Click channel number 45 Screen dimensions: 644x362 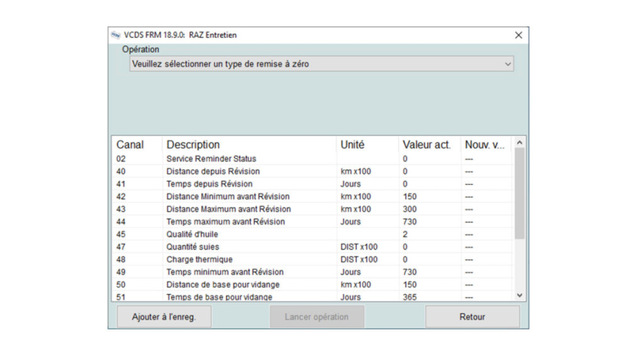[x=121, y=235]
